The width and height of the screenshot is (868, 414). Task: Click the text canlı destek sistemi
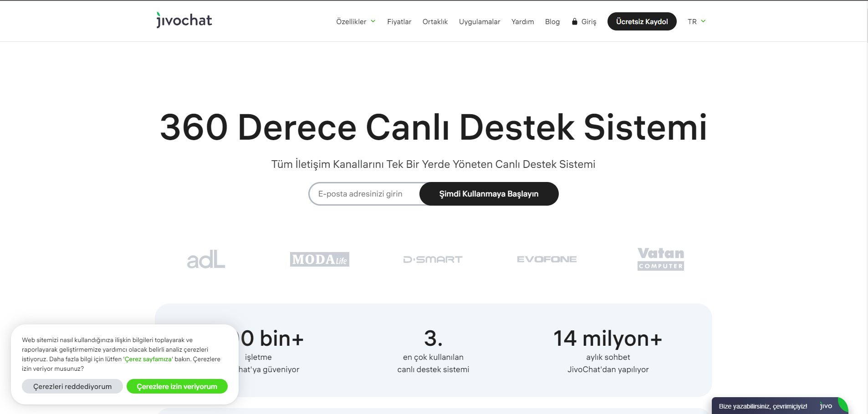[x=433, y=369]
